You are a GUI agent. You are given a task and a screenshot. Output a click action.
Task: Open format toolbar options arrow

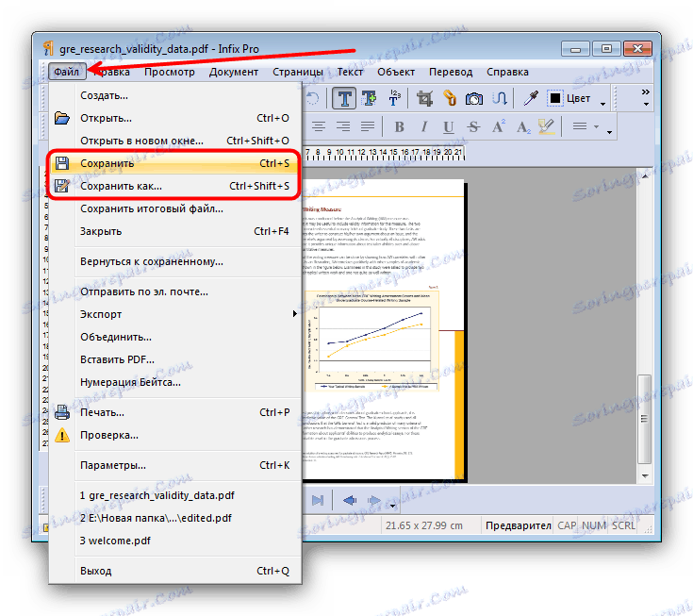coord(609,132)
